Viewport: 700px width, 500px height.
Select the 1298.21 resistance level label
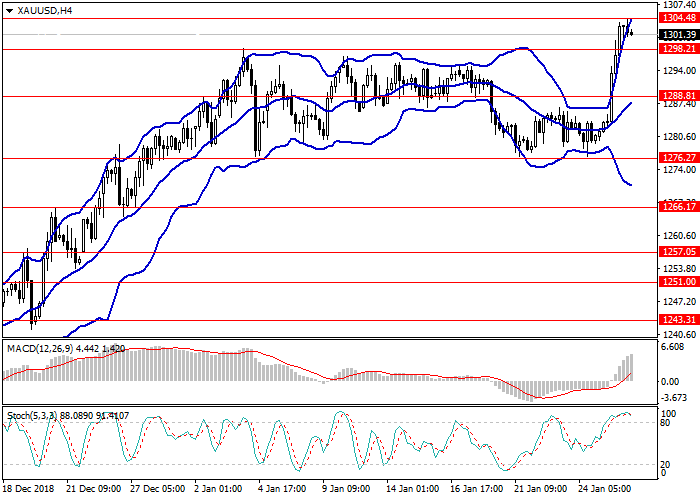pos(675,49)
